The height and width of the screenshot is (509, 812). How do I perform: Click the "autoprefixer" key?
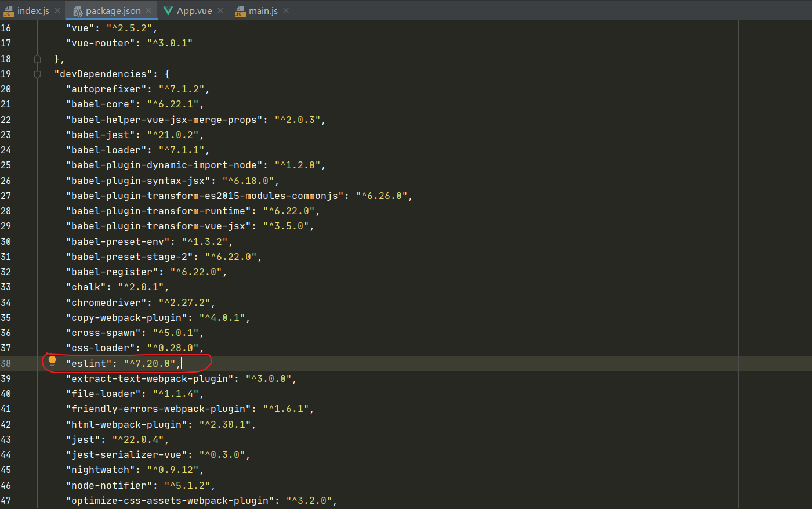click(106, 89)
